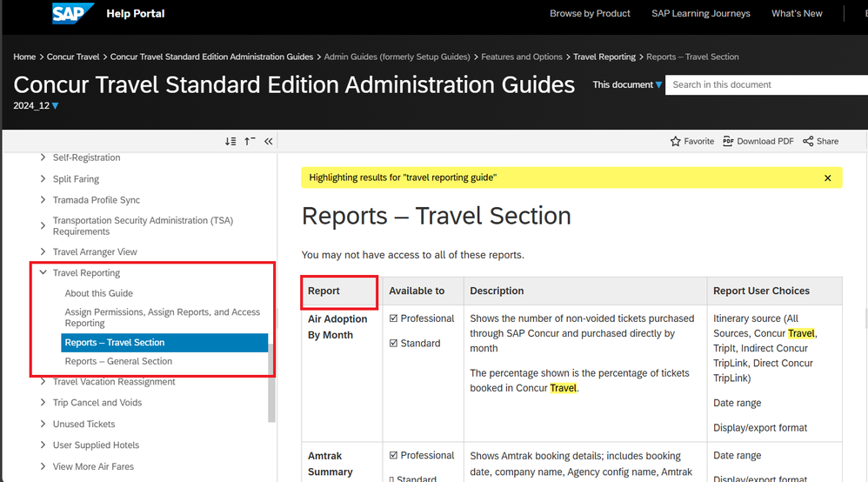Click the SAP logo
868x482 pixels.
(x=72, y=13)
